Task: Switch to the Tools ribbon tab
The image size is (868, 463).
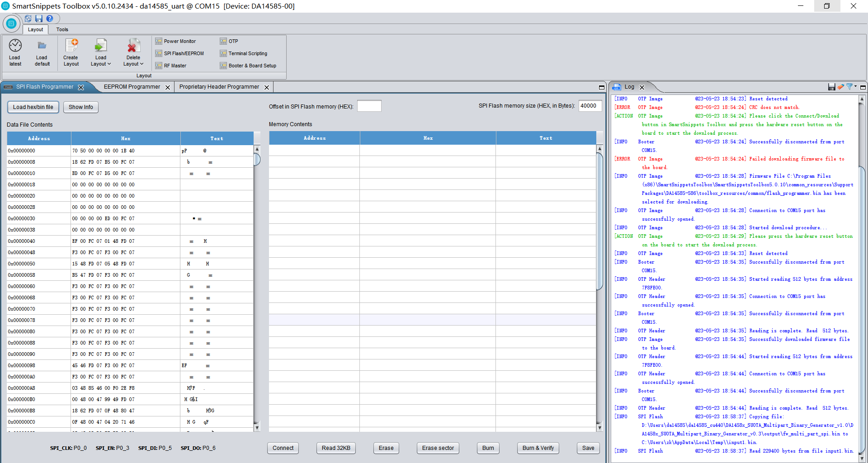Action: coord(62,29)
